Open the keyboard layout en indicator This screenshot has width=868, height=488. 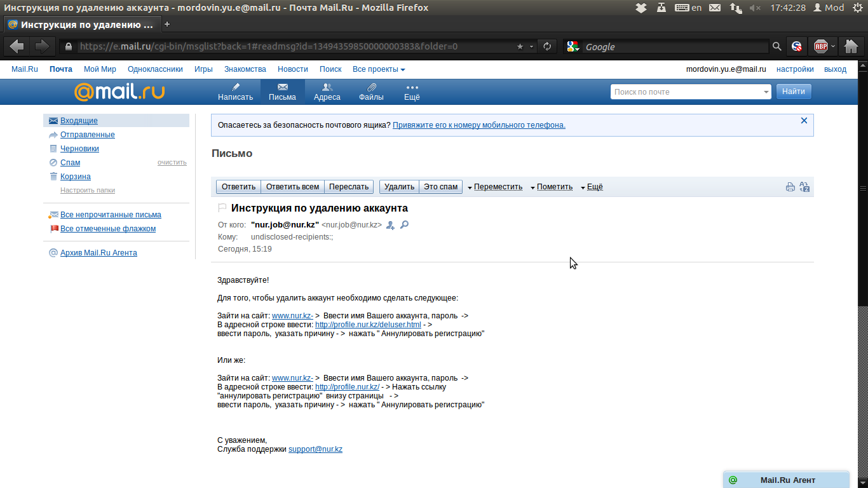[689, 8]
